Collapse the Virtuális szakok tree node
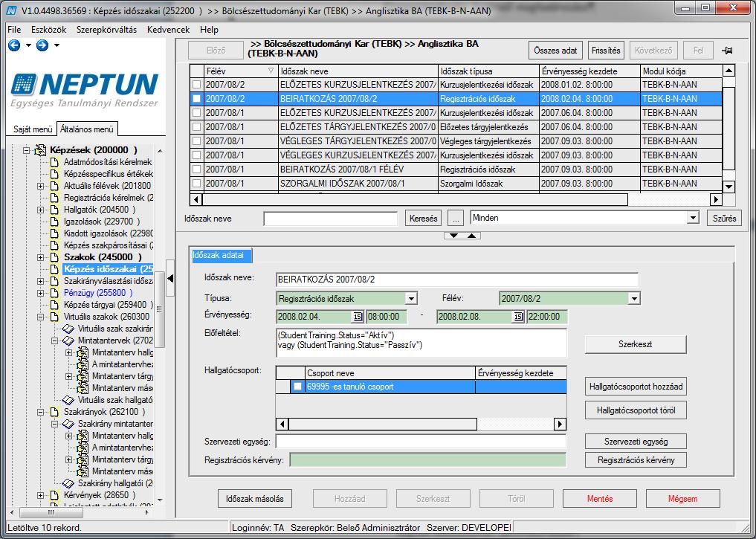The height and width of the screenshot is (539, 756). point(40,317)
